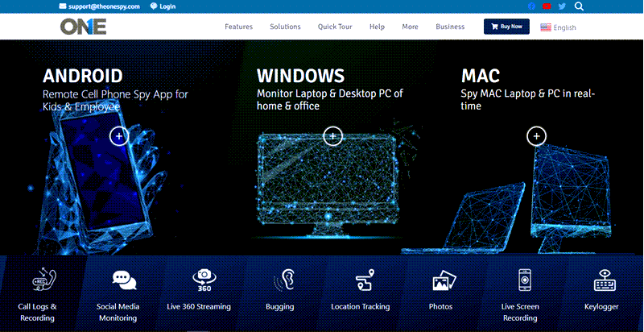The height and width of the screenshot is (332, 644).
Task: Open the English language selector
Action: pos(558,27)
